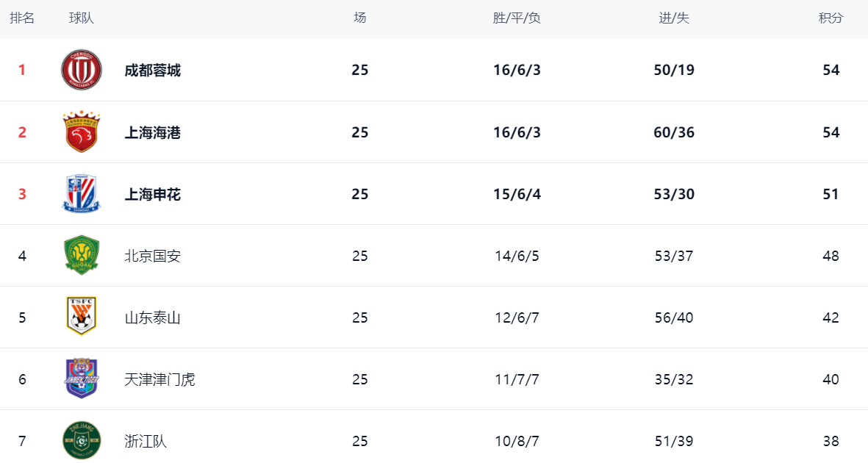Open the Tianjin Jinmen Tiger crest
Screen dimensions: 868x463
point(82,378)
